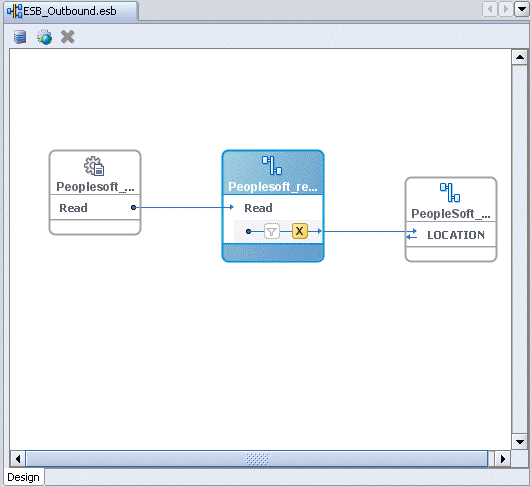This screenshot has width=531, height=487.
Task: Click the PeopleSoft_... target service title
Action: tap(451, 214)
